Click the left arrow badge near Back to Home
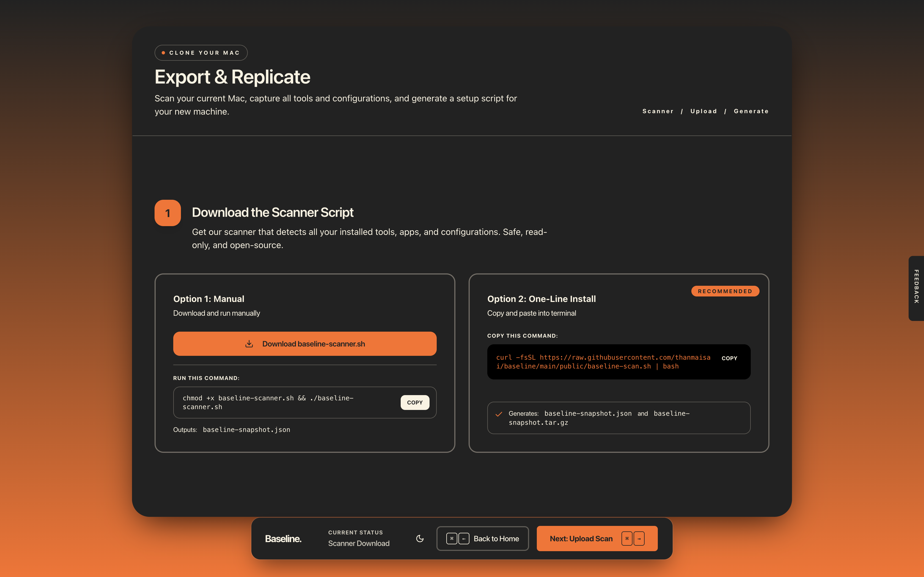Viewport: 924px width, 577px height. (464, 539)
